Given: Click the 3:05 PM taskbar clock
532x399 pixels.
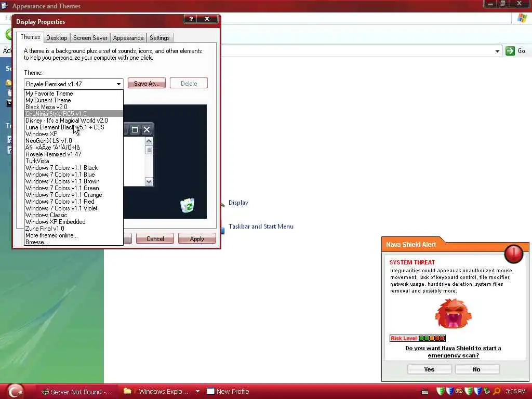Looking at the screenshot, I should tap(515, 392).
